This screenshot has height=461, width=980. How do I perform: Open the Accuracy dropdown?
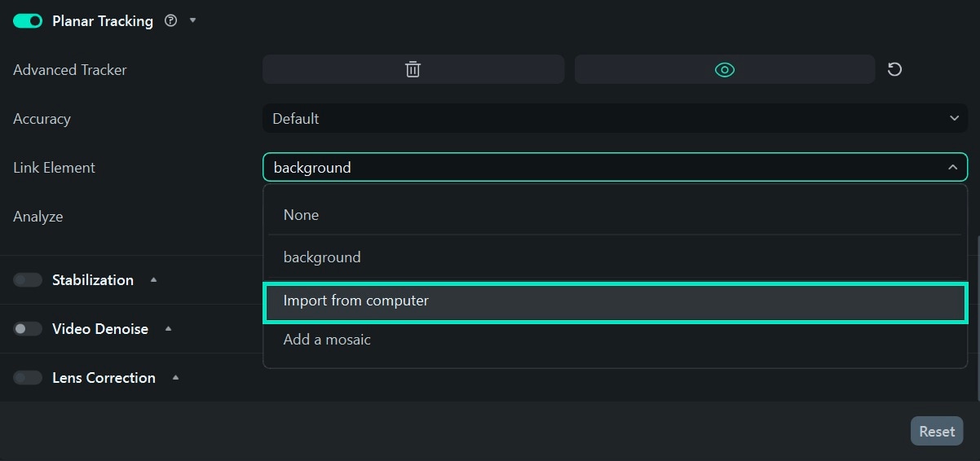(615, 119)
